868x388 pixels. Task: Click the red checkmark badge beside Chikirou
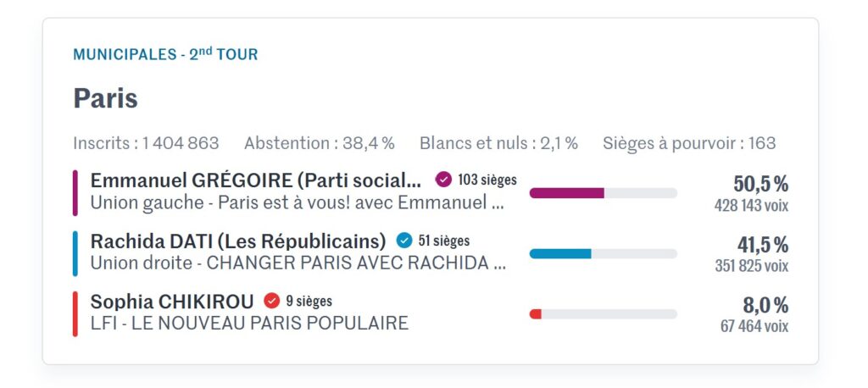point(271,301)
